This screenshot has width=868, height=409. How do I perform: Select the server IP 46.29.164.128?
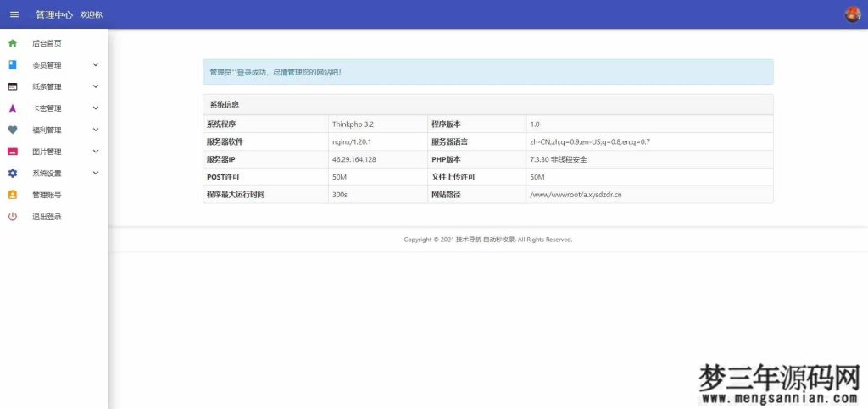tap(377, 160)
